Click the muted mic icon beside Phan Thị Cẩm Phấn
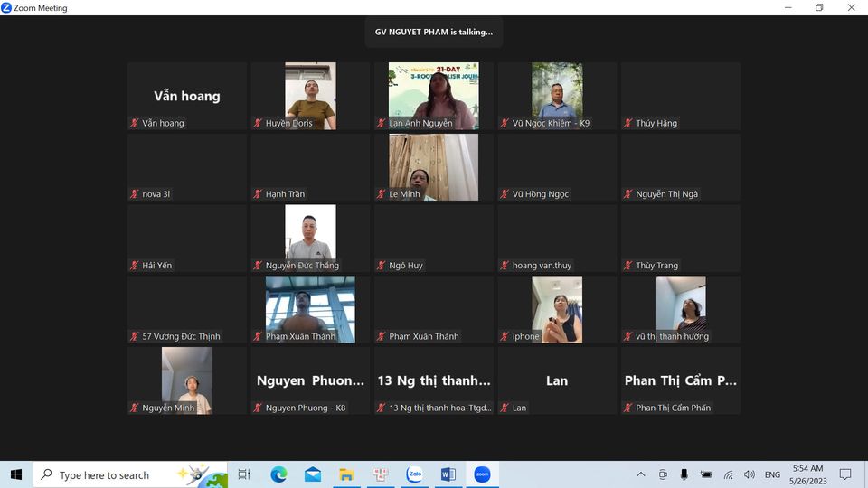This screenshot has width=868, height=488. pos(627,408)
